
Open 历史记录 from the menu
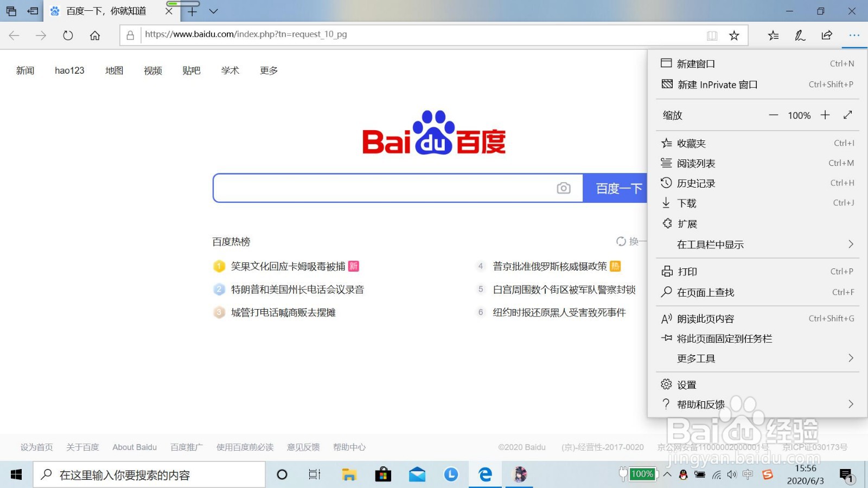pos(757,183)
